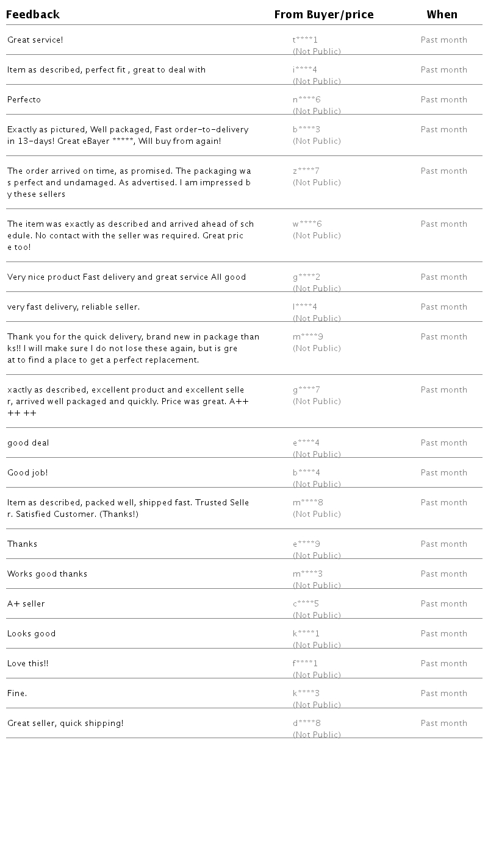Open buyer b****3 username
This screenshot has width=488, height=868.
click(306, 130)
